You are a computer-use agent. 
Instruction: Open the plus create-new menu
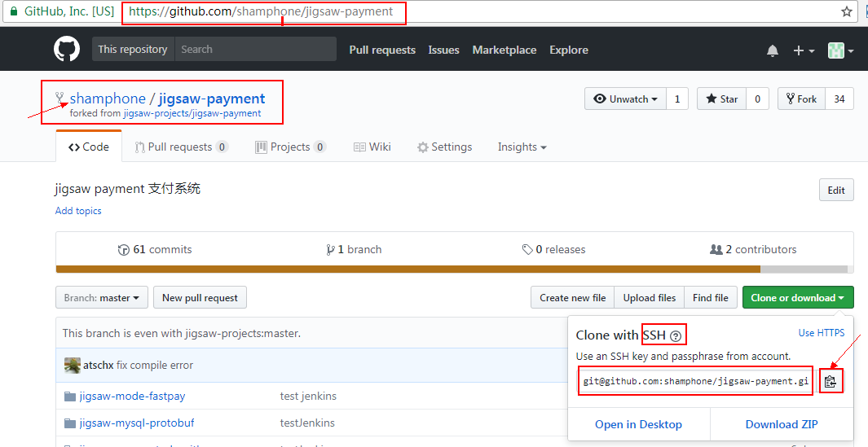pos(804,50)
